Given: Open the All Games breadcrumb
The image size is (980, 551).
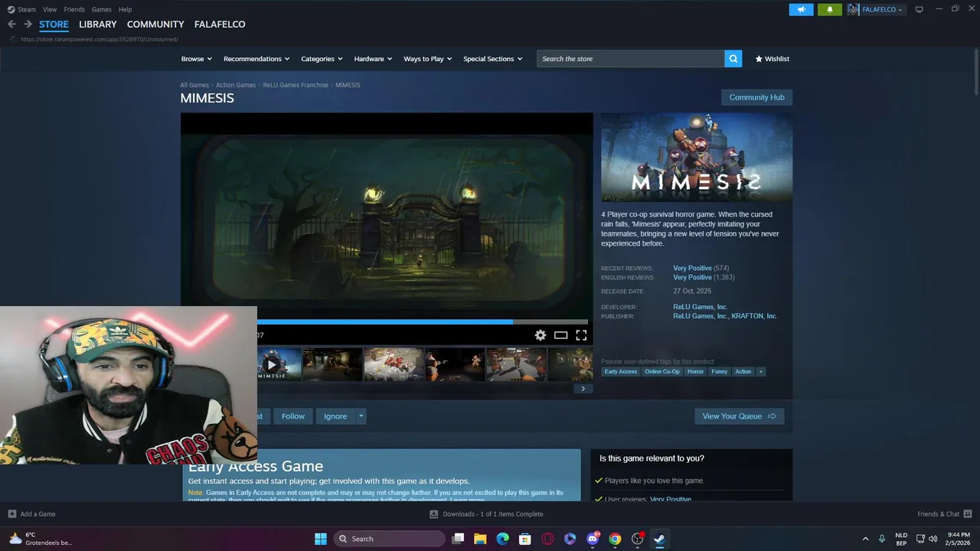Looking at the screenshot, I should 194,85.
